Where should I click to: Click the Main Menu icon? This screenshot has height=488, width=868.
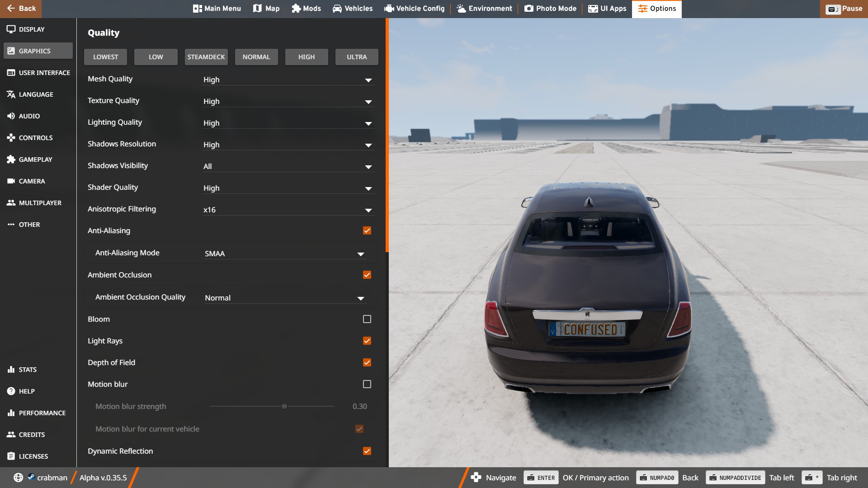197,9
